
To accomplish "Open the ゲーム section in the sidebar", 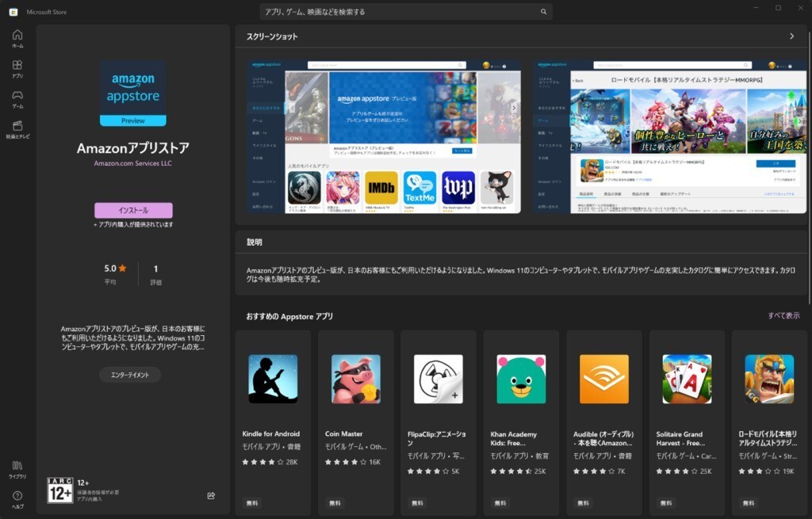I will [17, 98].
